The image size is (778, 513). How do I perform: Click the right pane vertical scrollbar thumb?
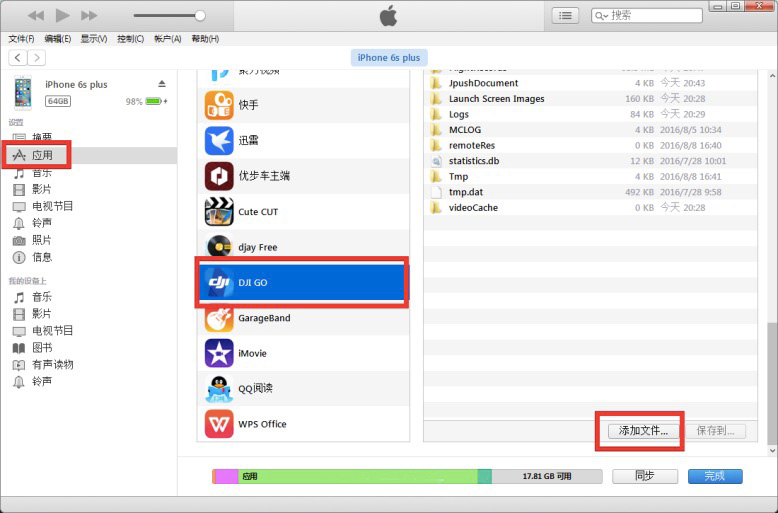tap(772, 383)
